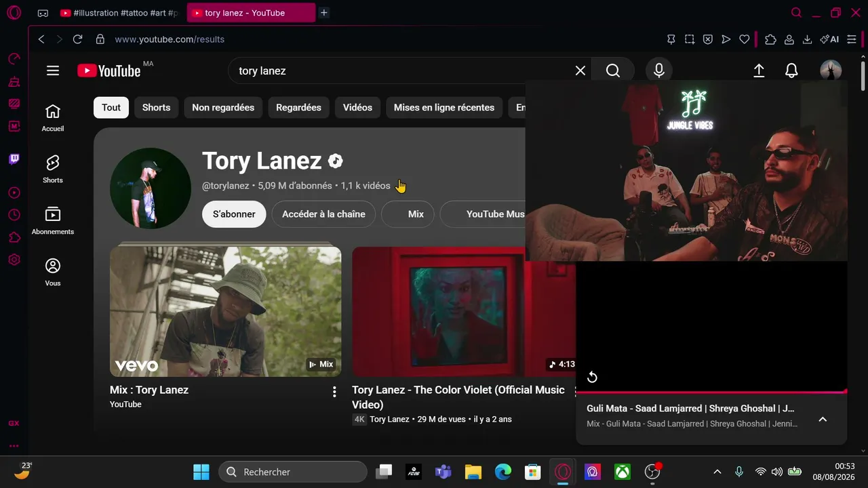This screenshot has width=868, height=488.
Task: Open Pinboards pin icon in address bar
Action: [x=671, y=39]
